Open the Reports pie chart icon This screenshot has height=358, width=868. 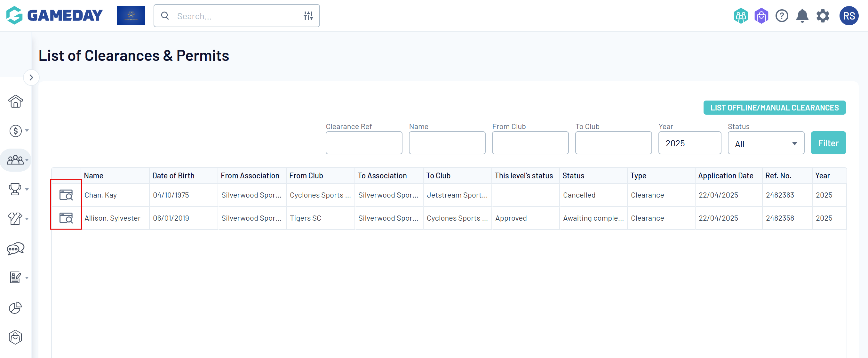(x=15, y=307)
